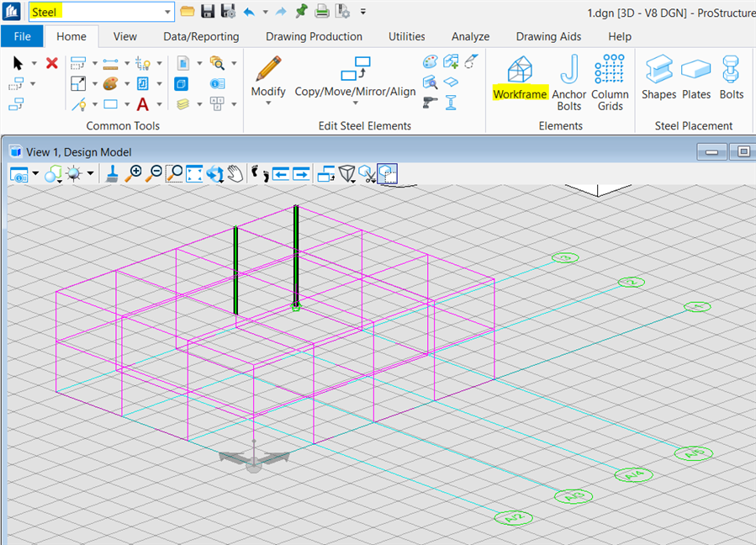Click the I-beam shape icon in Edit Steel Elements
This screenshot has height=545, width=756.
[451, 103]
